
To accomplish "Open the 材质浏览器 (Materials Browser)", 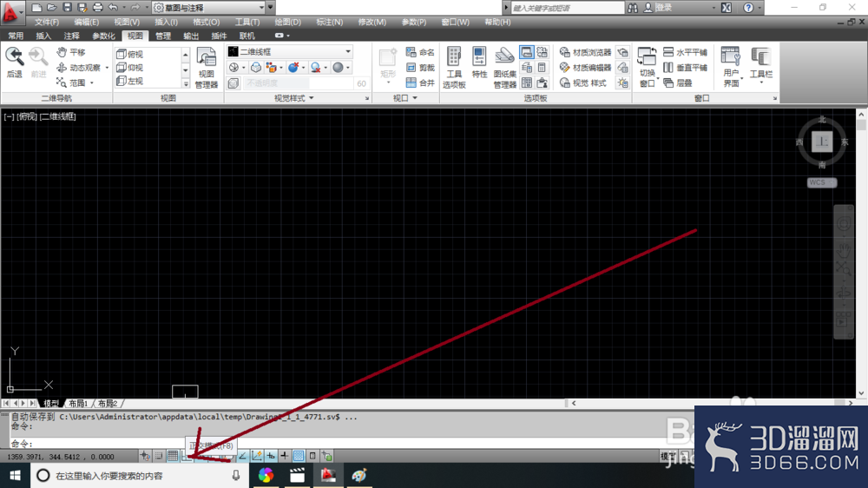I will pos(585,52).
